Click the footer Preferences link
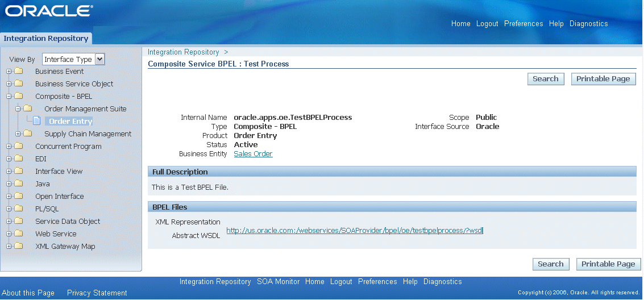The width and height of the screenshot is (644, 300). tap(377, 281)
